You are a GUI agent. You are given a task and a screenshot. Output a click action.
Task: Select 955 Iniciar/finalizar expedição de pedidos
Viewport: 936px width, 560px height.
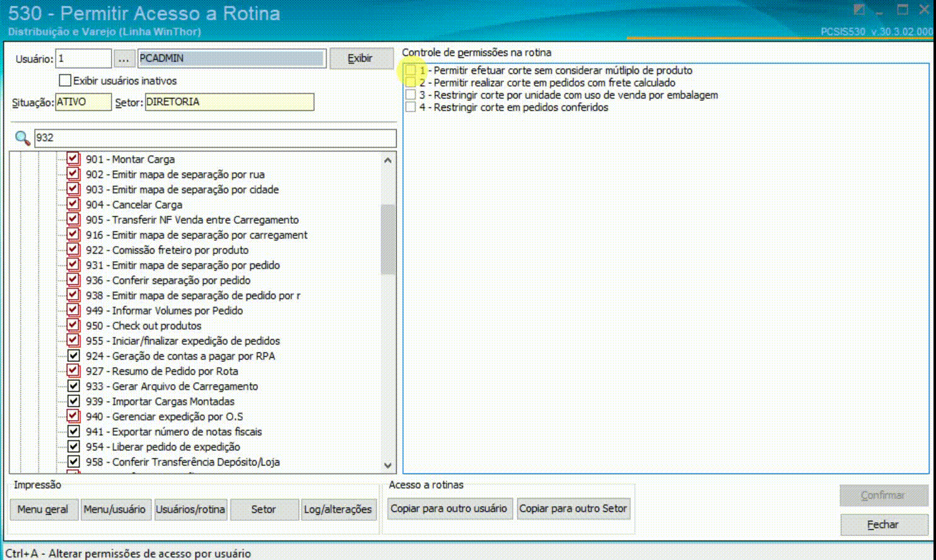click(183, 341)
